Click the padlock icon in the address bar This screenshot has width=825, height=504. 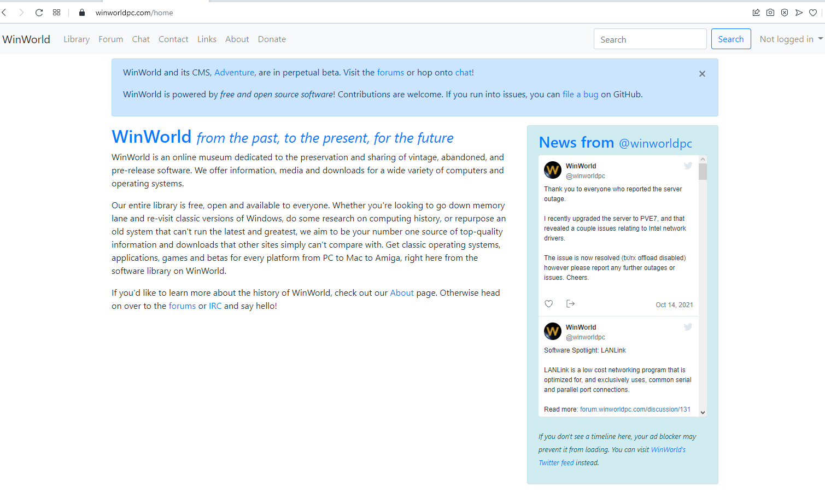pos(81,12)
